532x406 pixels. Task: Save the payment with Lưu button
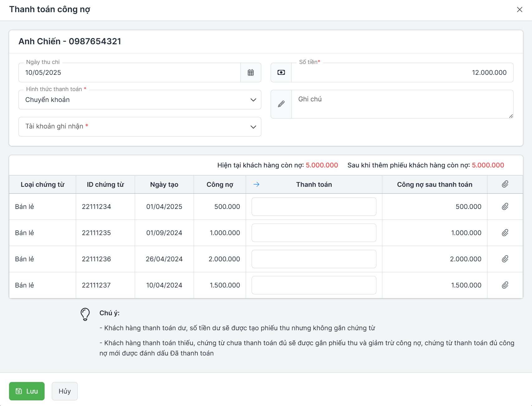27,391
